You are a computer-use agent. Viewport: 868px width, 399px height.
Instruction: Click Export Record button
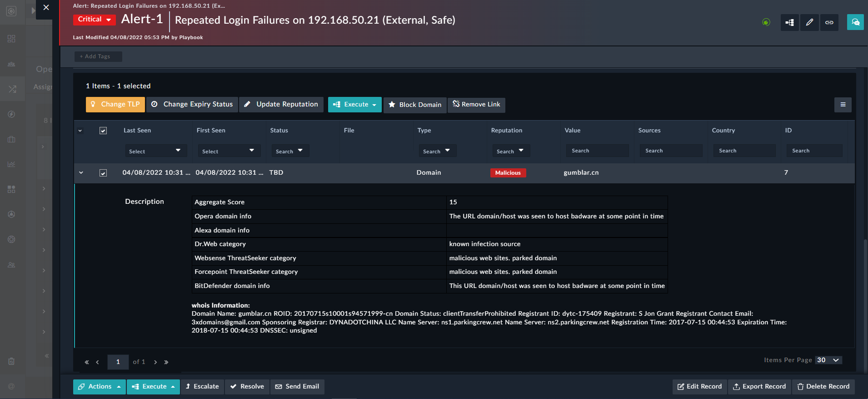pos(759,387)
